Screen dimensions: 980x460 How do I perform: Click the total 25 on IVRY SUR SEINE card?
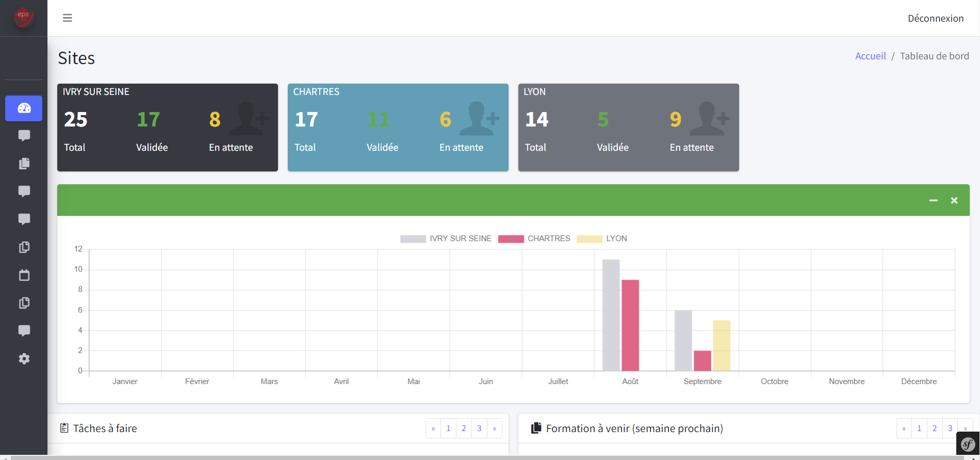(x=76, y=120)
